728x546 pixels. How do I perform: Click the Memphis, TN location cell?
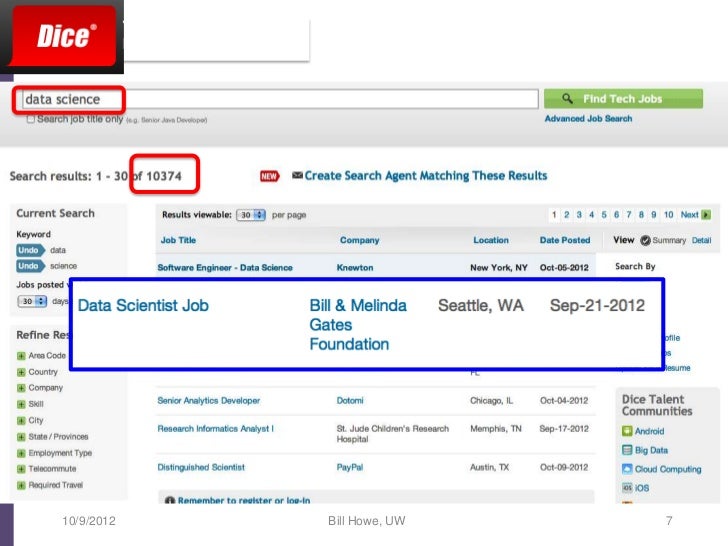coord(496,429)
